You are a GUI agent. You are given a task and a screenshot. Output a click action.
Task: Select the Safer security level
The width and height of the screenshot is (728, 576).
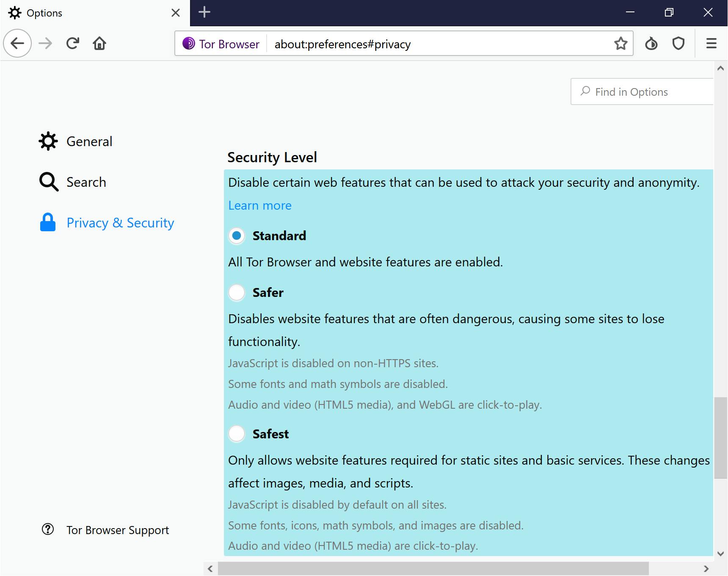237,292
